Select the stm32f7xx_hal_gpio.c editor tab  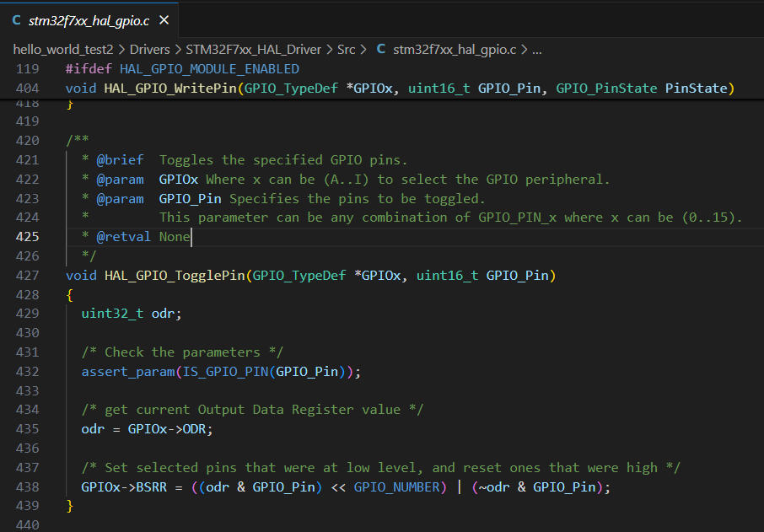pyautogui.click(x=89, y=20)
